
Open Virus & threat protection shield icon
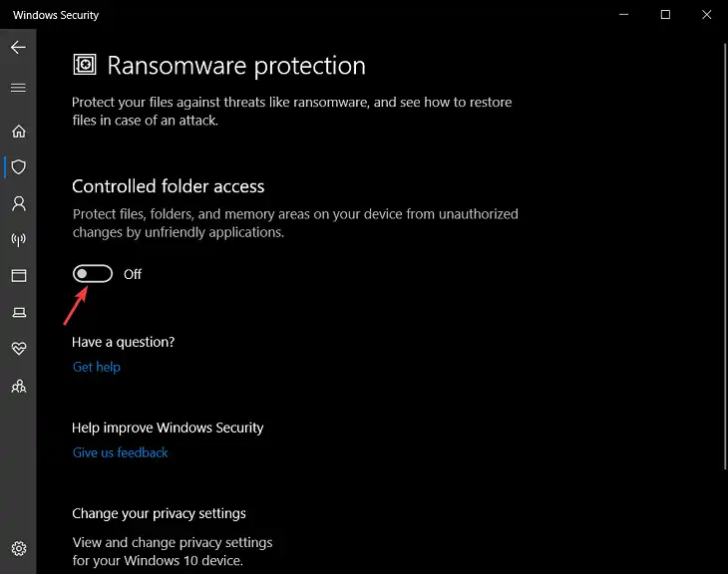click(19, 167)
